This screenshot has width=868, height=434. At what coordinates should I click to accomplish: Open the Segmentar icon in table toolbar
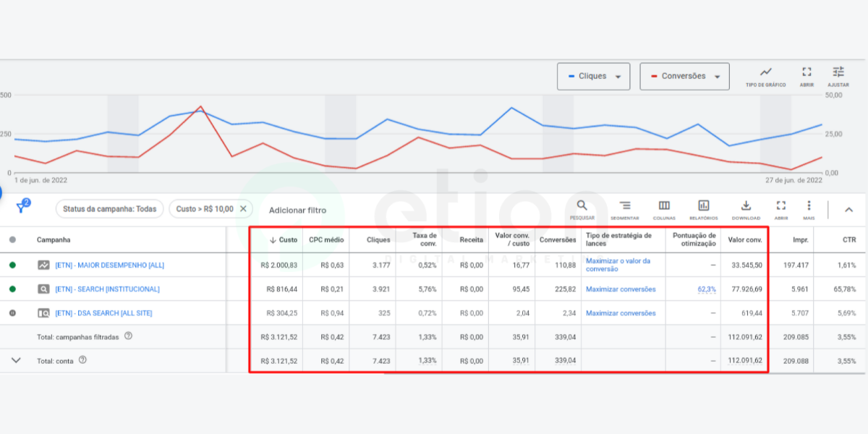[x=625, y=205]
